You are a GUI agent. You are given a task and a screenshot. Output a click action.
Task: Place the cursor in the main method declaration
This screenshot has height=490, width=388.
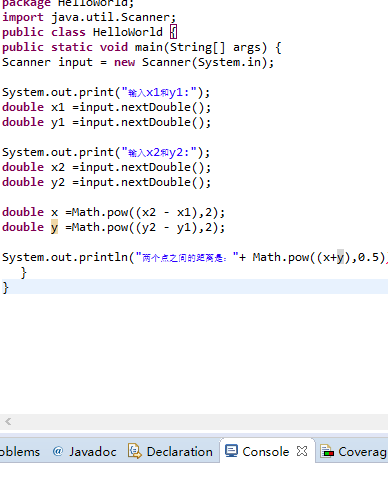coord(142,47)
